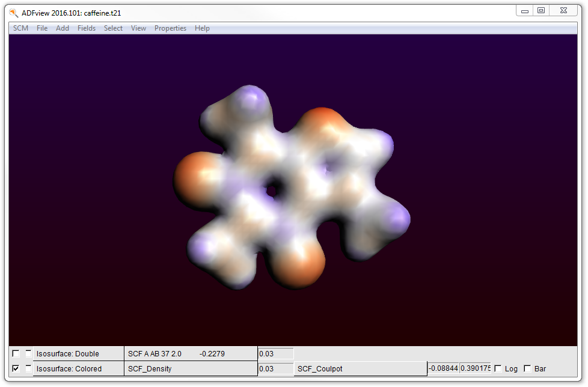
Task: Open the SCF_Coulpot color field selector
Action: [x=360, y=368]
